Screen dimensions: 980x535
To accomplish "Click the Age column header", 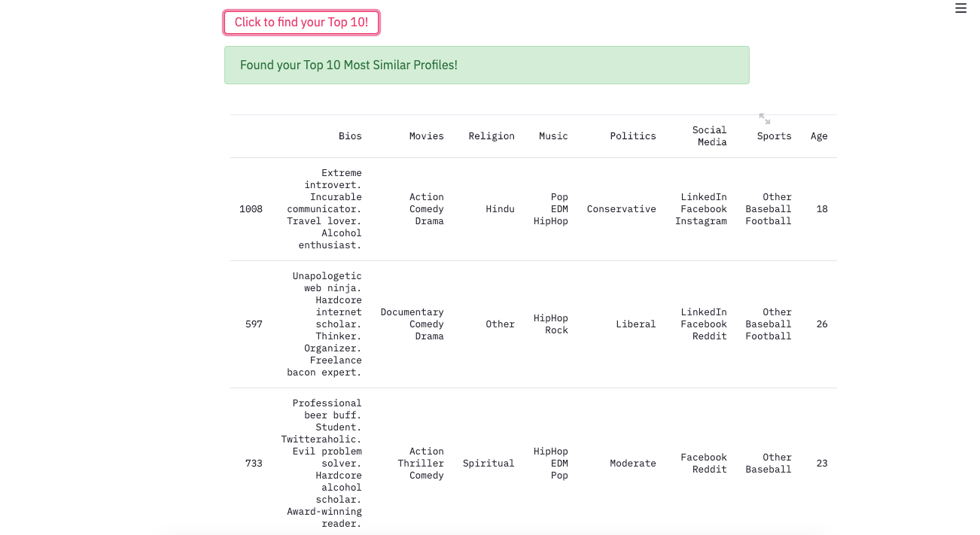I will (x=819, y=136).
